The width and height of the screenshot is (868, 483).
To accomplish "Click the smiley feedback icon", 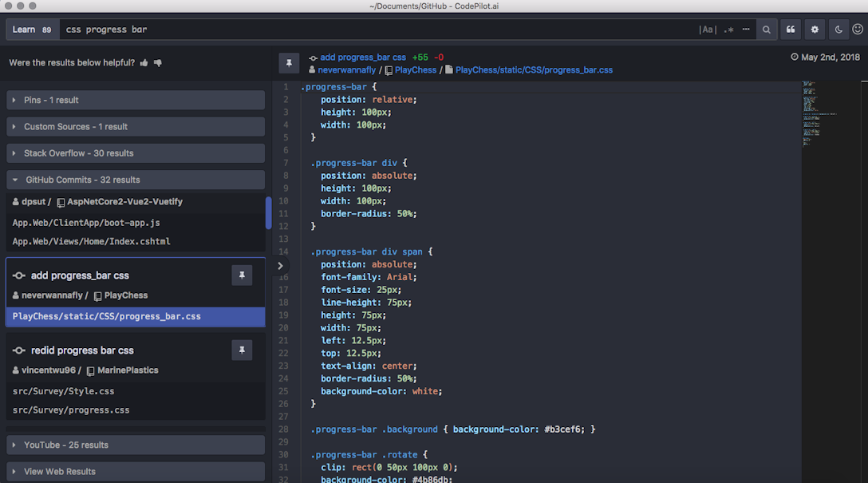I will click(859, 30).
